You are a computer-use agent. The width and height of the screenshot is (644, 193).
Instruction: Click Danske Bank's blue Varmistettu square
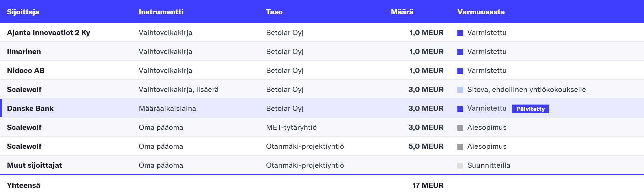460,109
